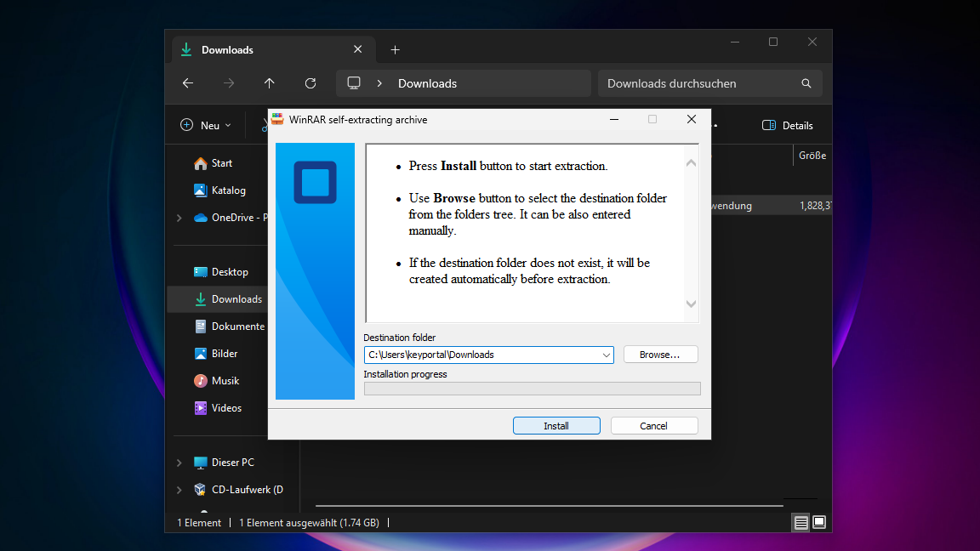Image resolution: width=980 pixels, height=551 pixels.
Task: Click Browse... to choose a folder
Action: tap(660, 355)
